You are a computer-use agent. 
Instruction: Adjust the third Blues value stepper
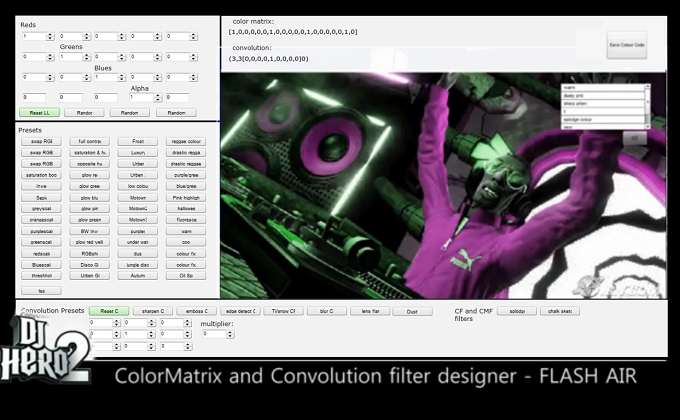coord(122,77)
